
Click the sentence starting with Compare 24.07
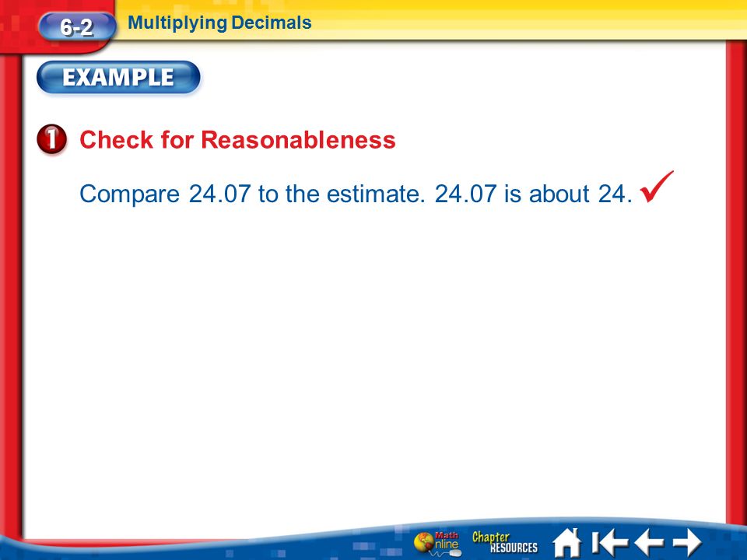tap(356, 194)
